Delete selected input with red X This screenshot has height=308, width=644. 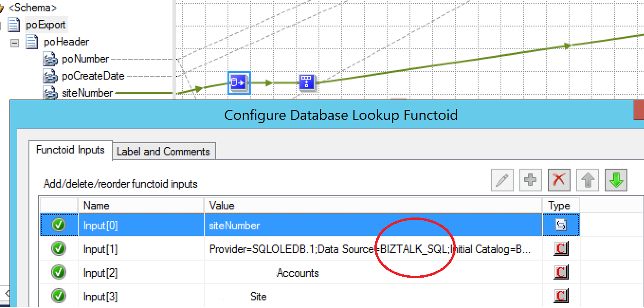pyautogui.click(x=559, y=180)
